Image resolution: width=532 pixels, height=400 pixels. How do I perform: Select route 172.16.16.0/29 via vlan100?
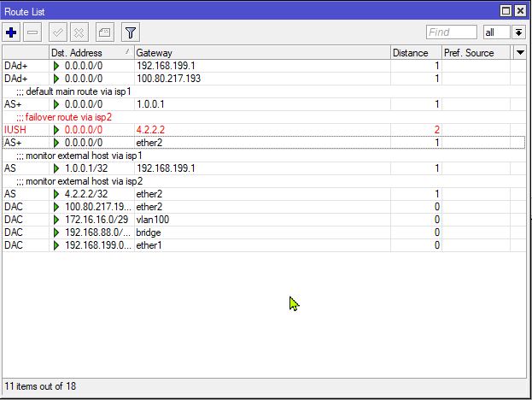(264, 220)
